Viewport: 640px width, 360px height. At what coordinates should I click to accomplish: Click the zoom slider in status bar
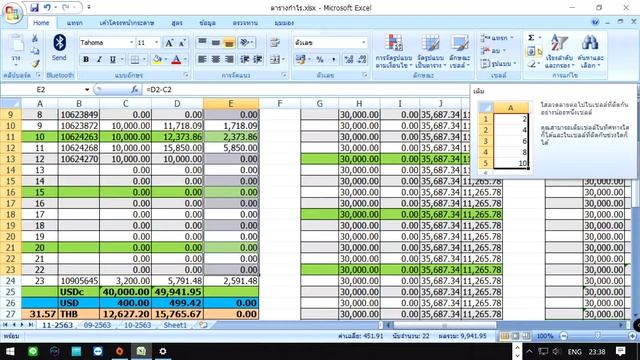point(598,336)
